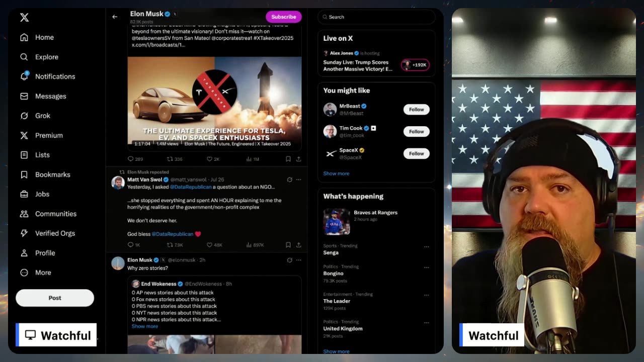Click the Grok icon on Matt Van Swol post
This screenshot has height=362, width=644.
[289, 179]
